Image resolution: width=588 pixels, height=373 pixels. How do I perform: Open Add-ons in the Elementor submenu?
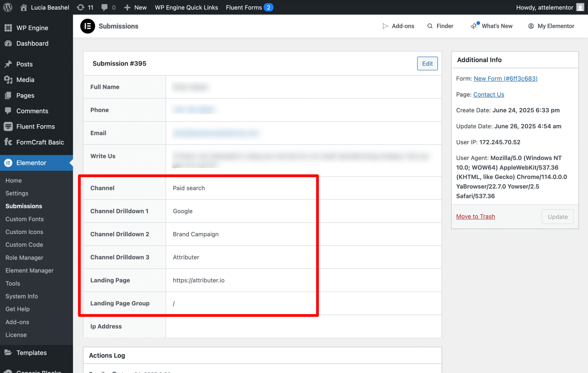point(17,322)
